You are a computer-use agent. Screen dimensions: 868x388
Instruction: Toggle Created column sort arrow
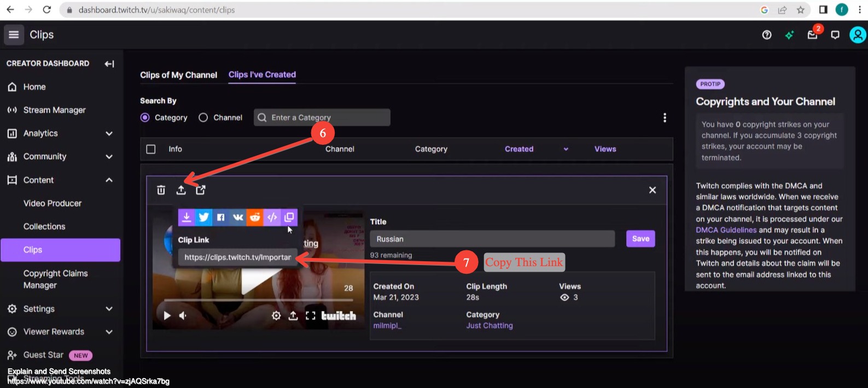point(566,149)
